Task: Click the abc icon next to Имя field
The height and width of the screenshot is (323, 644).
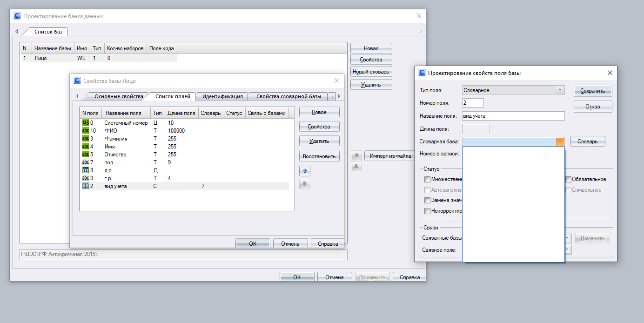Action: [86, 146]
